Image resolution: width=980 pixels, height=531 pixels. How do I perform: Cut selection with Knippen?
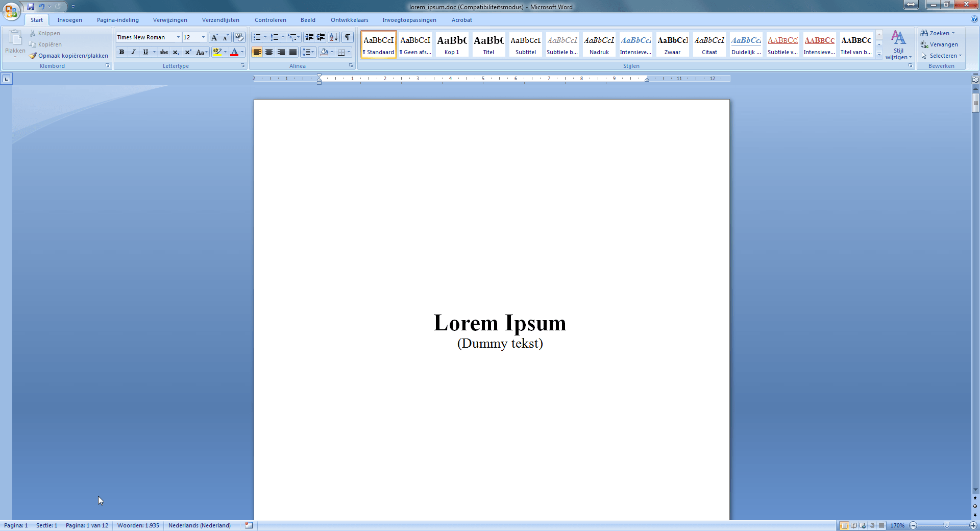tap(45, 33)
